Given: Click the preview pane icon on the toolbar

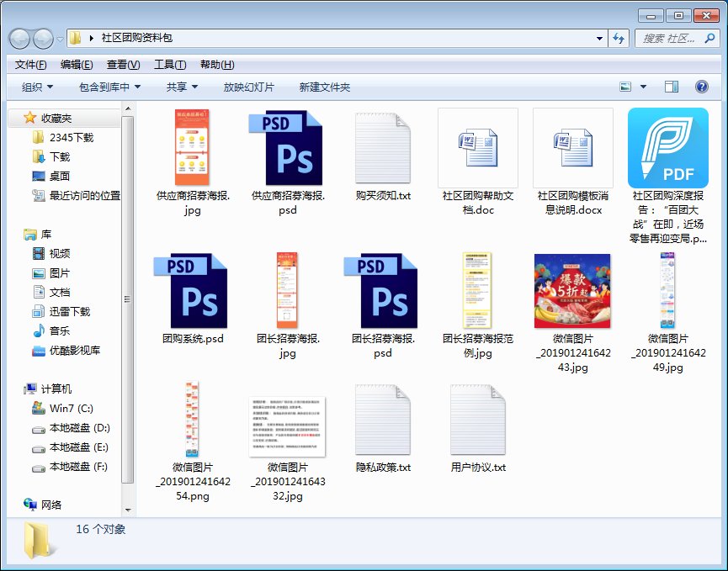Looking at the screenshot, I should [x=671, y=86].
